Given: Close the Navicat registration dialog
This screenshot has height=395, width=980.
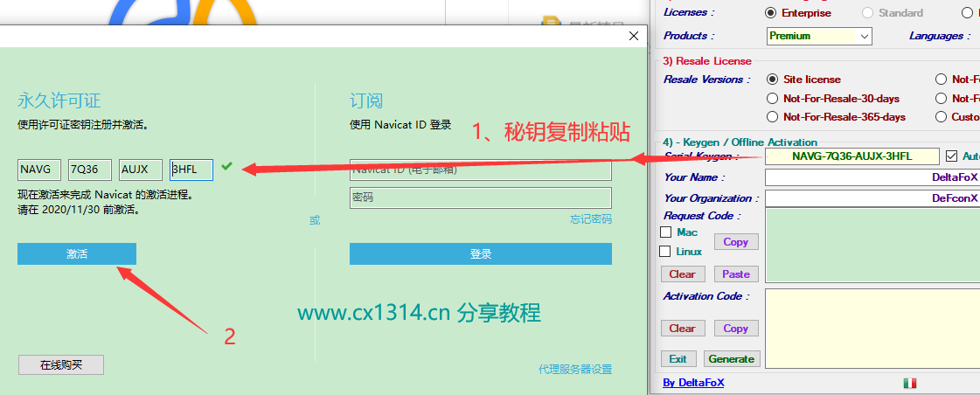Looking at the screenshot, I should (x=634, y=36).
